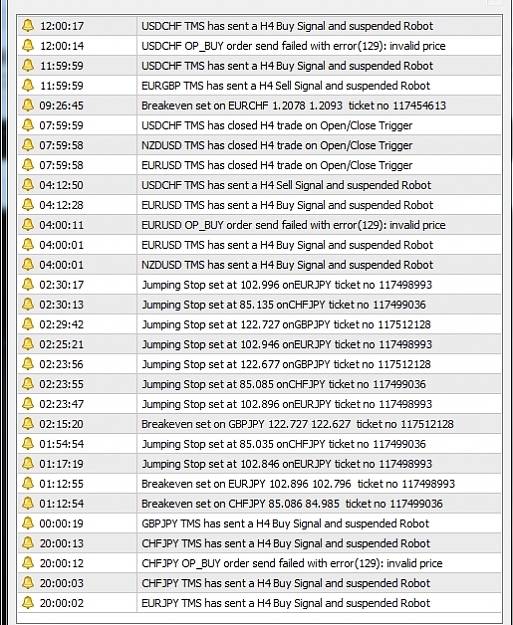Screen dimensions: 513x625
Task: Select Jumping Stop 122.727 on GBPJPY message
Action: [x=286, y=324]
